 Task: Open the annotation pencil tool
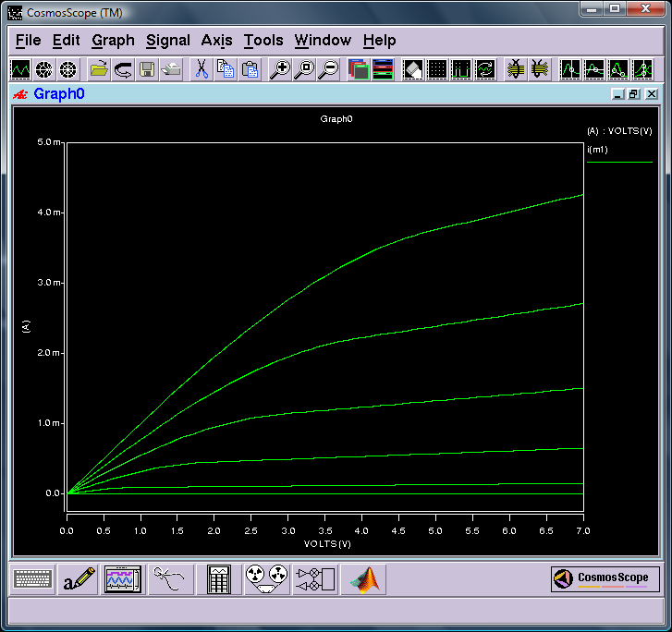(x=79, y=579)
